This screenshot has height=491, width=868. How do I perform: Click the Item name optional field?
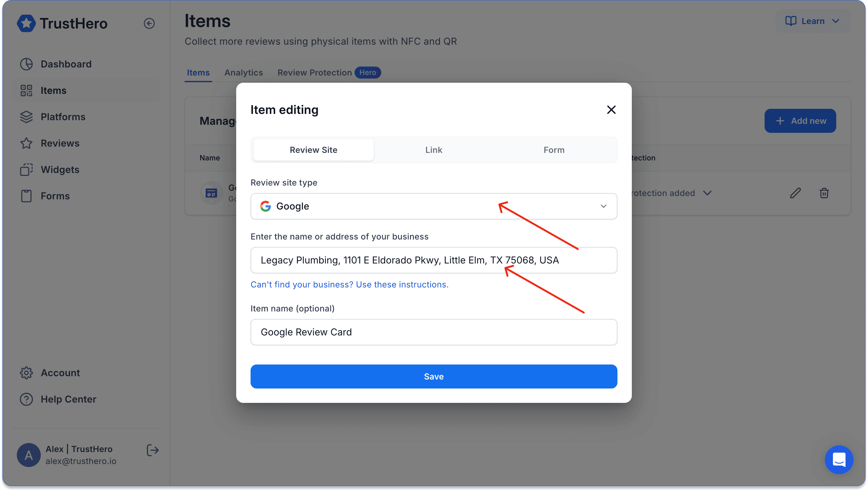[433, 332]
